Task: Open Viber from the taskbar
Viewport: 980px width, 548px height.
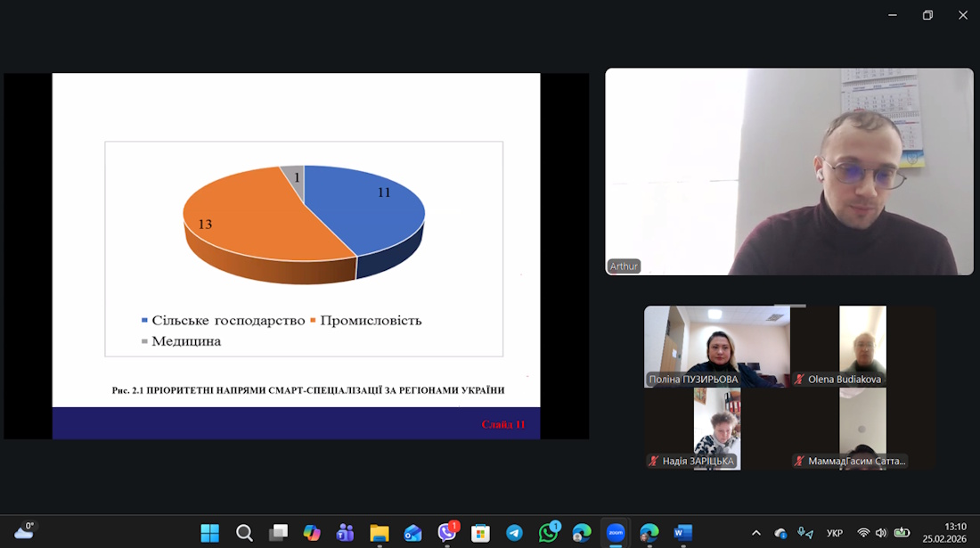Action: [x=446, y=533]
